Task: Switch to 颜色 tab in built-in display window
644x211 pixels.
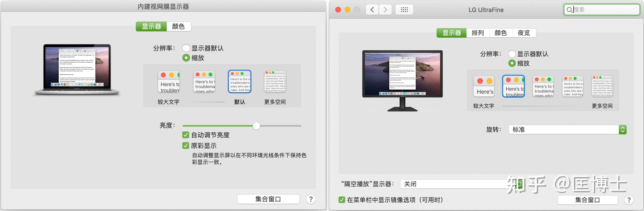Action: click(178, 26)
